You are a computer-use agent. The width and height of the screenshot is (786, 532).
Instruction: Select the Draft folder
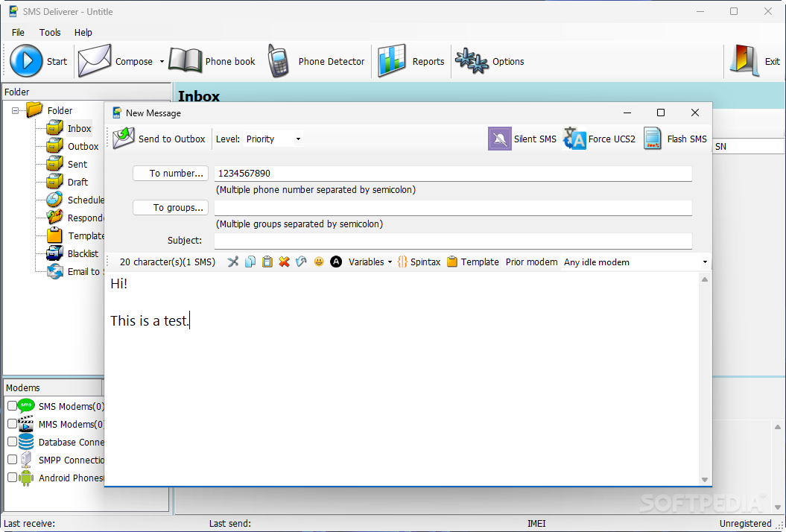77,182
